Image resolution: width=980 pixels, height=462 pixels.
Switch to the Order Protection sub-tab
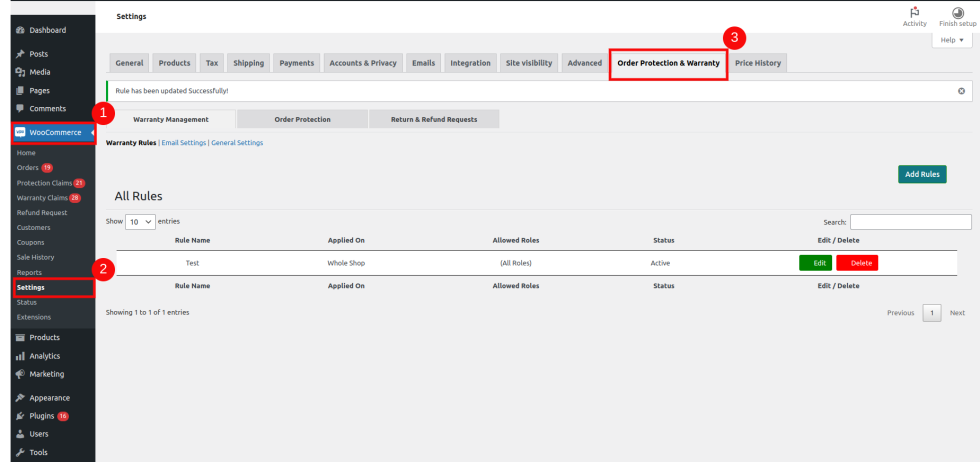pos(302,119)
